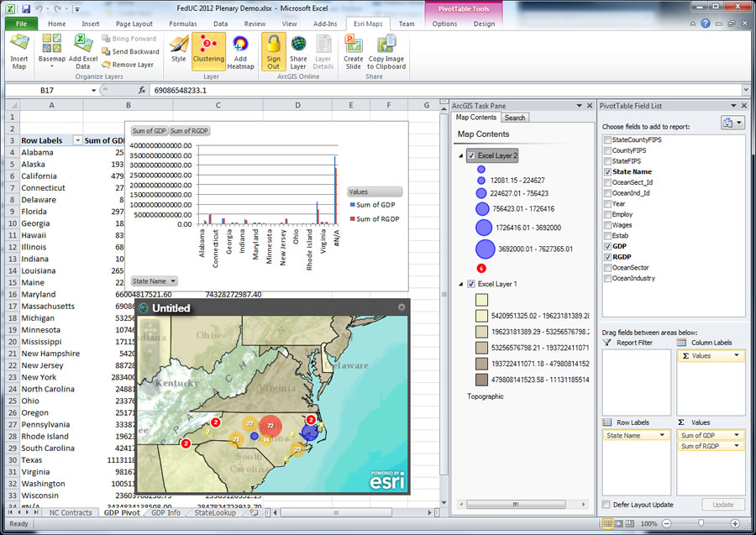Click the lightest Excel Layer 1 swatch
The height and width of the screenshot is (535, 756).
point(481,299)
